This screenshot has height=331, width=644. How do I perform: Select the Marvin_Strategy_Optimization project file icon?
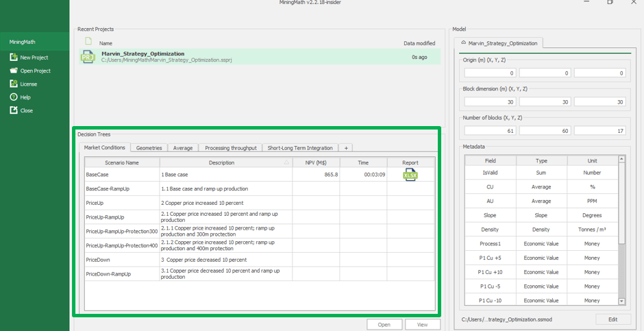[88, 57]
